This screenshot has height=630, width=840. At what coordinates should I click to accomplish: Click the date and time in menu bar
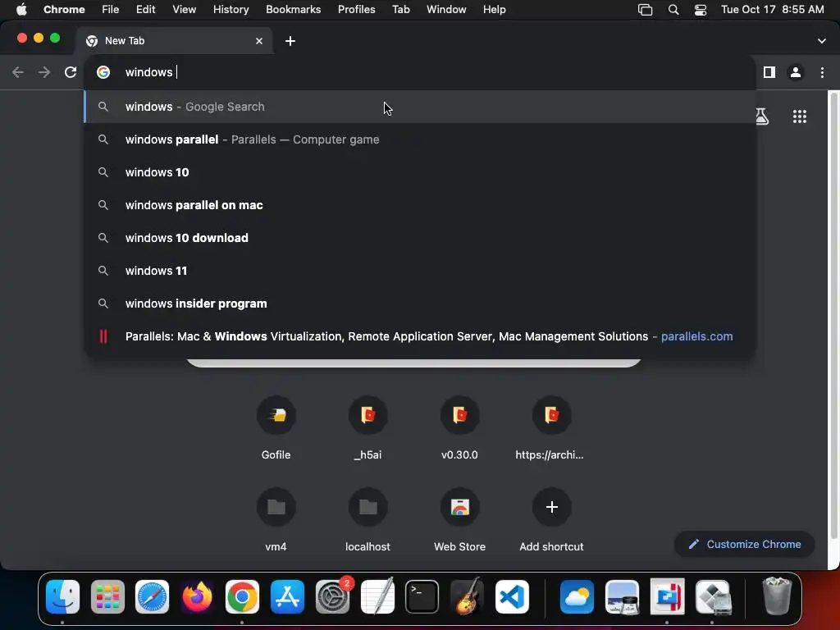pos(773,10)
